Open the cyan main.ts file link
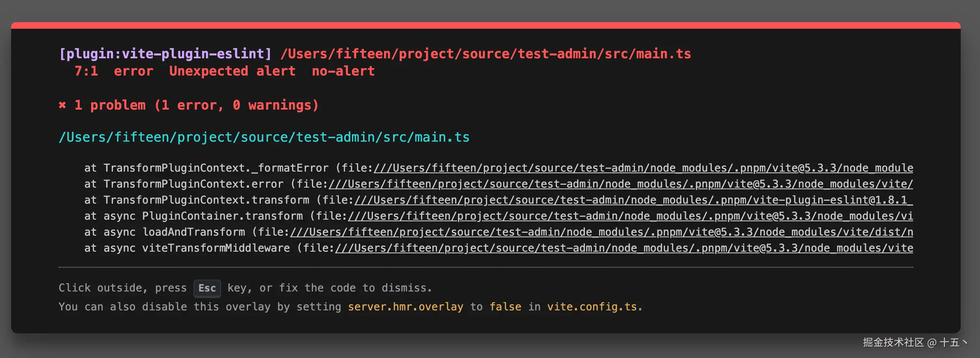 click(264, 137)
